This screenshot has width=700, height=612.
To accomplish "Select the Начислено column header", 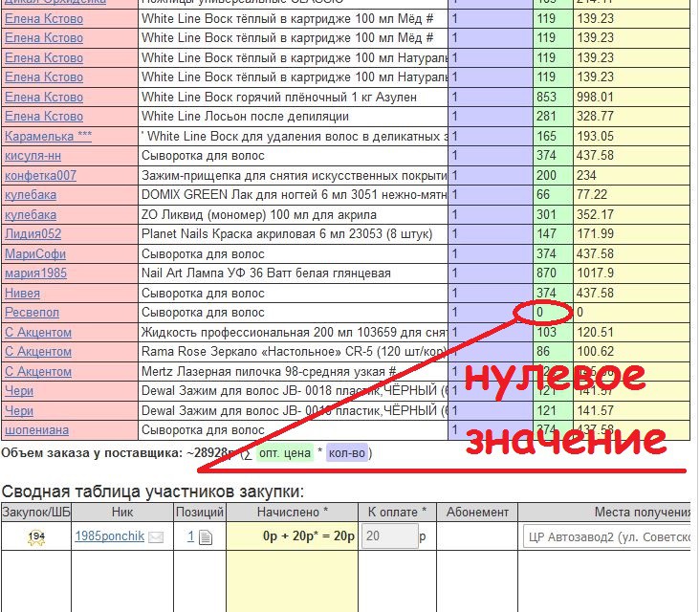I will click(x=292, y=512).
